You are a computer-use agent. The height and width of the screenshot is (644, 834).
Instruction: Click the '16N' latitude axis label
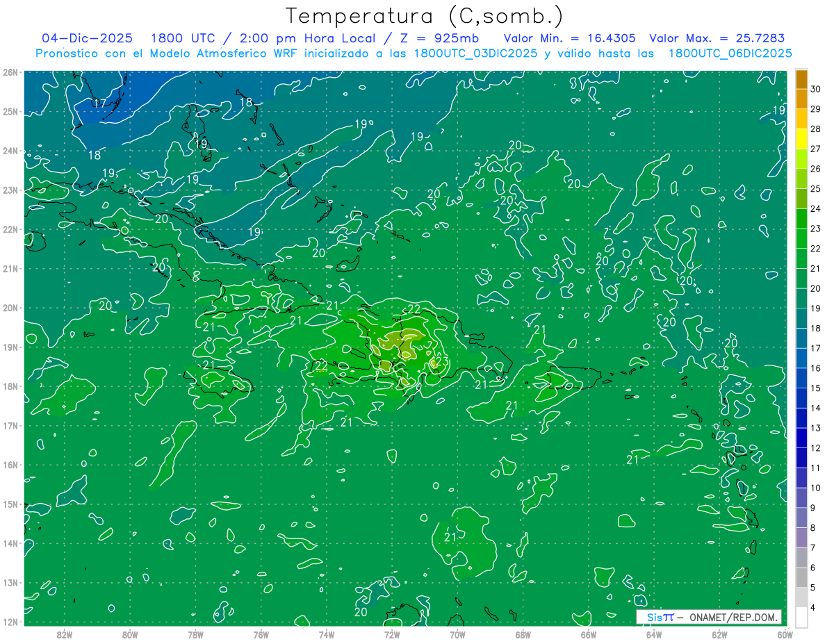coord(10,465)
